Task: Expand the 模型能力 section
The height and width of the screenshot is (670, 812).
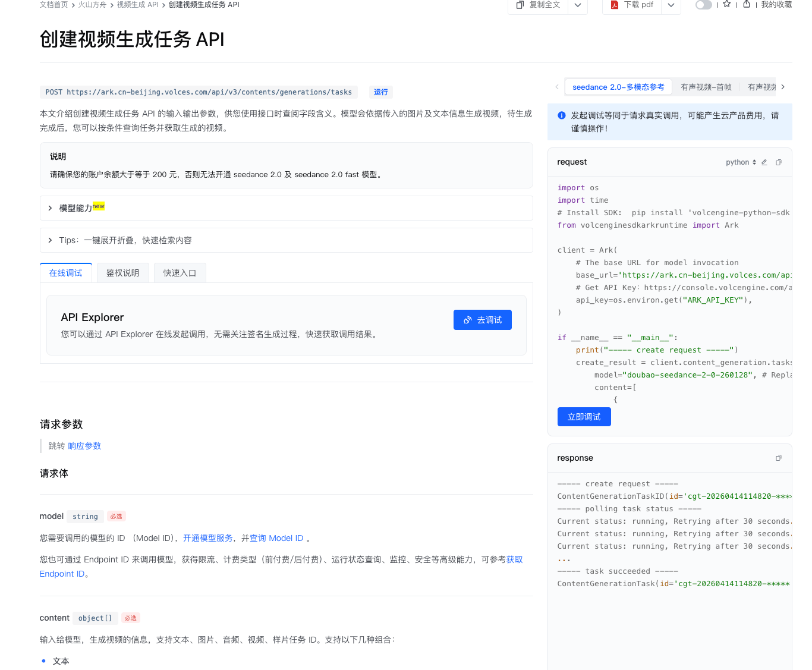Action: click(286, 208)
